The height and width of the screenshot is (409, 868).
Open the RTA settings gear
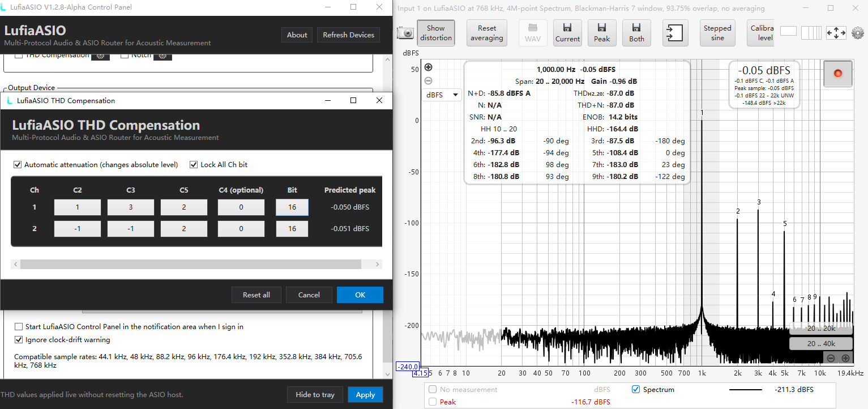point(858,33)
